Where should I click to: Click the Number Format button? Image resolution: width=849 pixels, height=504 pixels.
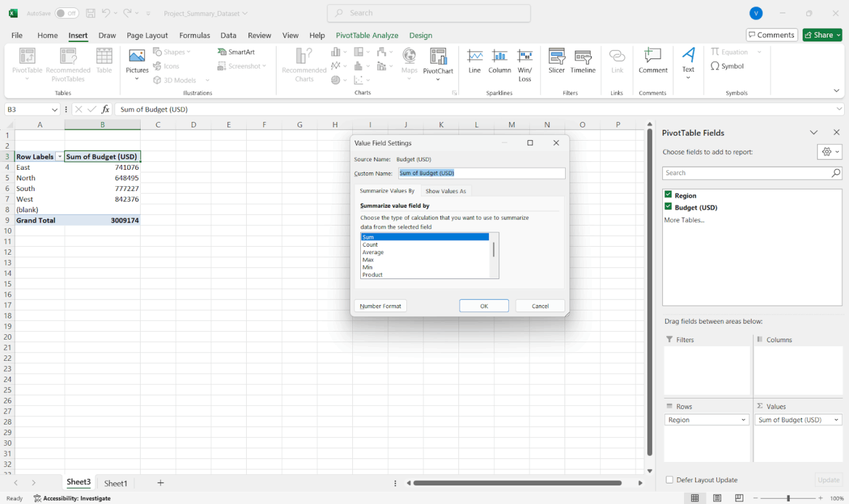(x=380, y=306)
